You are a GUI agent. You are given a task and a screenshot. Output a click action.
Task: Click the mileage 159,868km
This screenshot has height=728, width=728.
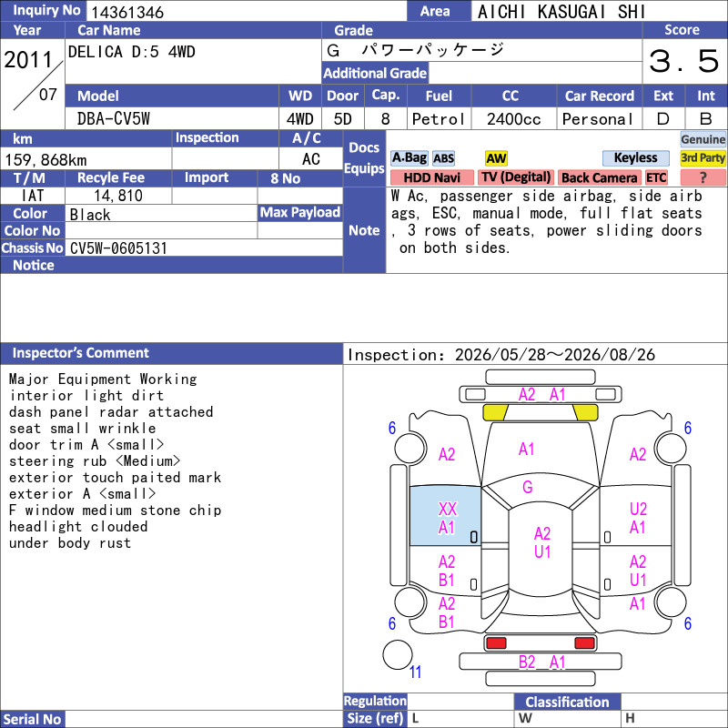click(45, 160)
